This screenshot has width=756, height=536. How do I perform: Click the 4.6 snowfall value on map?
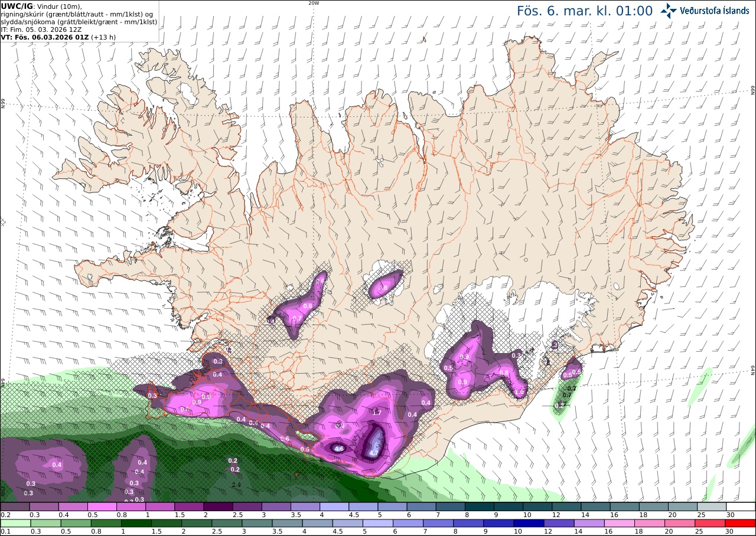tap(339, 449)
